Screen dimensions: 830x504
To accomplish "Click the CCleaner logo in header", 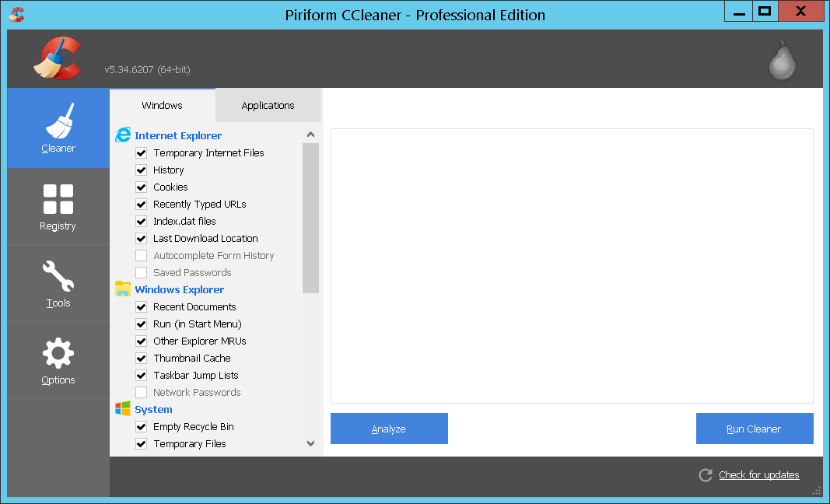I will (58, 58).
